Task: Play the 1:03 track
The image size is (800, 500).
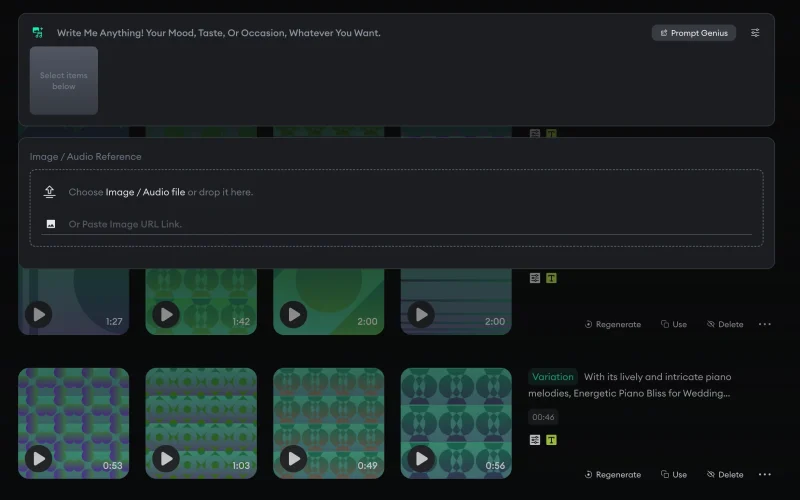Action: click(x=166, y=458)
